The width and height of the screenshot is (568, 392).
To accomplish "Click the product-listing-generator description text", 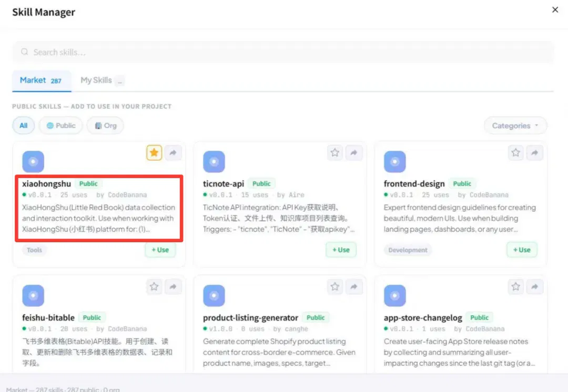I will coord(279,352).
